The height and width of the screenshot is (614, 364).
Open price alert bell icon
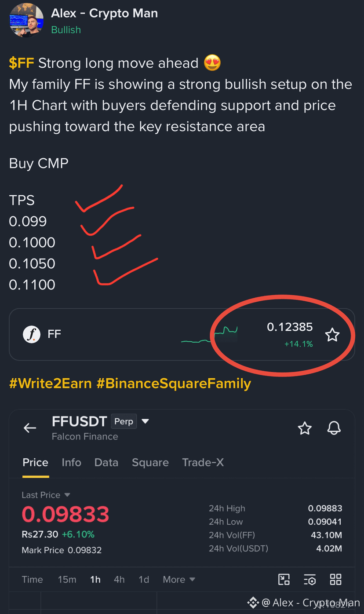click(334, 428)
